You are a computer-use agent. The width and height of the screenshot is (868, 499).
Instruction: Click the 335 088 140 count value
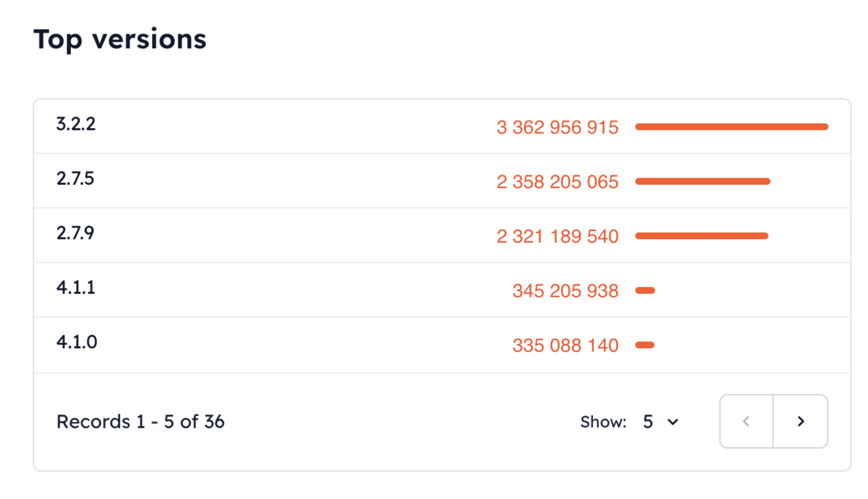coord(565,345)
